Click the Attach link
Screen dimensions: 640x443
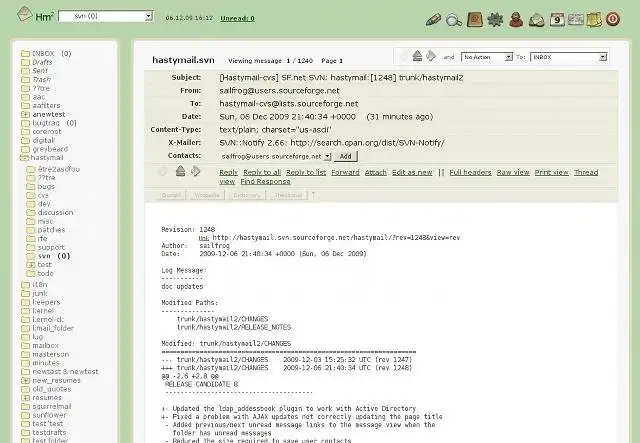point(376,172)
